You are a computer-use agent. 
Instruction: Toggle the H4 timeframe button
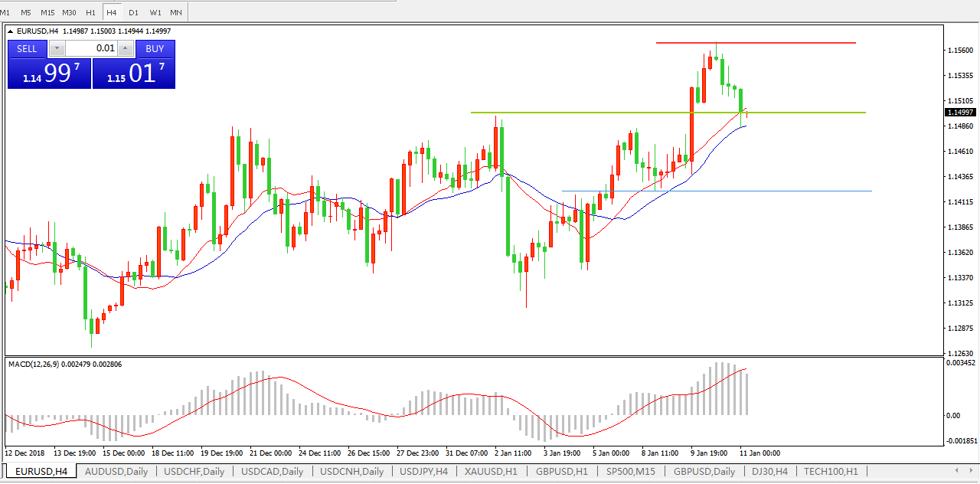(x=112, y=12)
